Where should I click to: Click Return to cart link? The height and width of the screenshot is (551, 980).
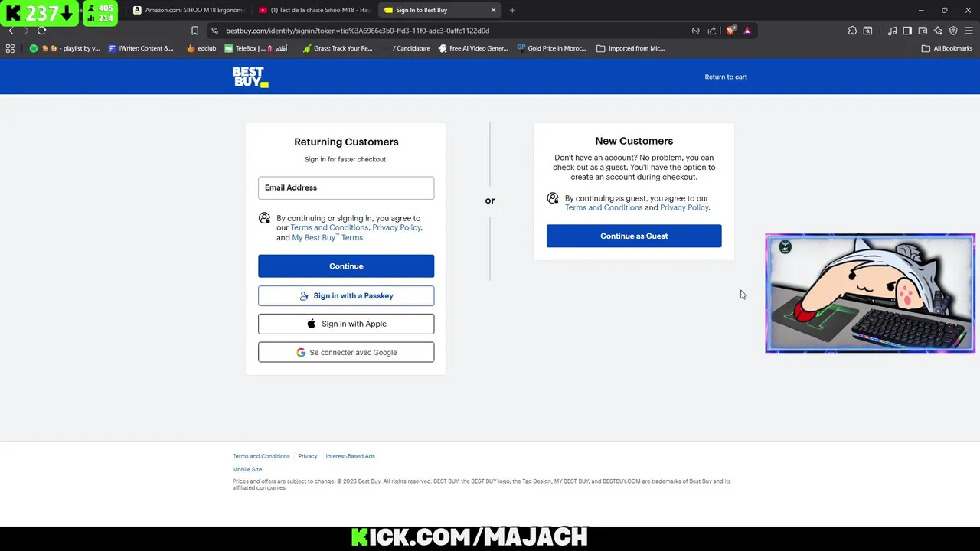pyautogui.click(x=726, y=77)
